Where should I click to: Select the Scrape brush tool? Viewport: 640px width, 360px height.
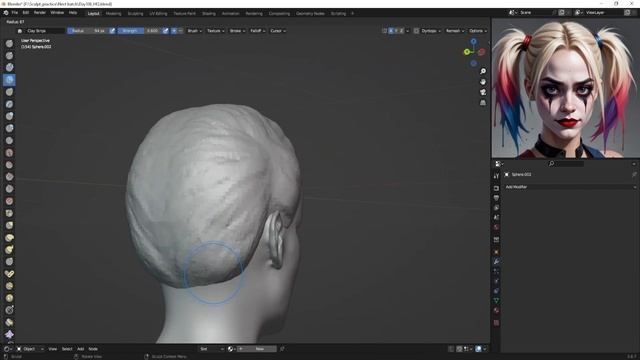[9, 189]
